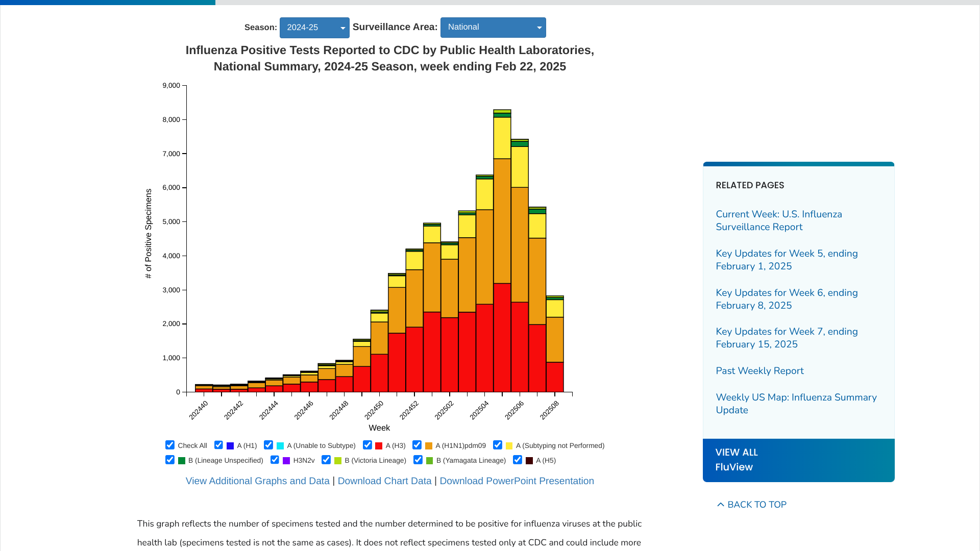Open the Season 2024-25 dropdown

pos(314,28)
